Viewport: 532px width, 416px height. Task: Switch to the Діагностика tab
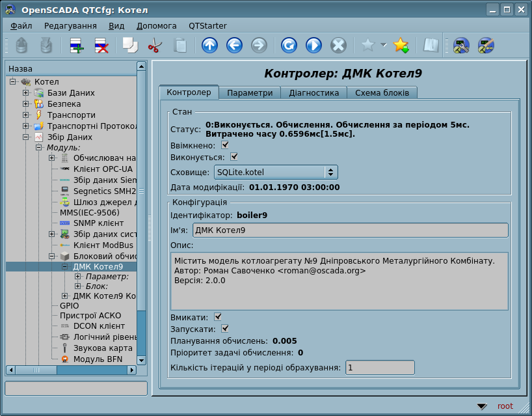[x=313, y=93]
